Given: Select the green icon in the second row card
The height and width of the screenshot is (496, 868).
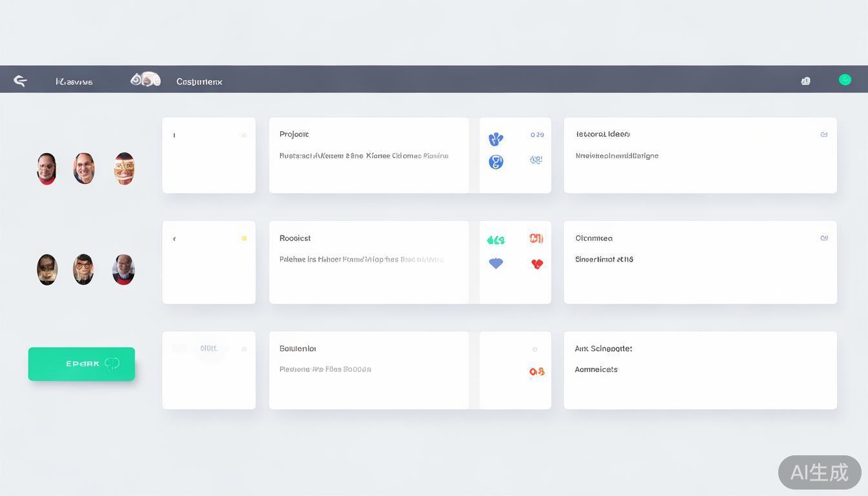Looking at the screenshot, I should 495,240.
